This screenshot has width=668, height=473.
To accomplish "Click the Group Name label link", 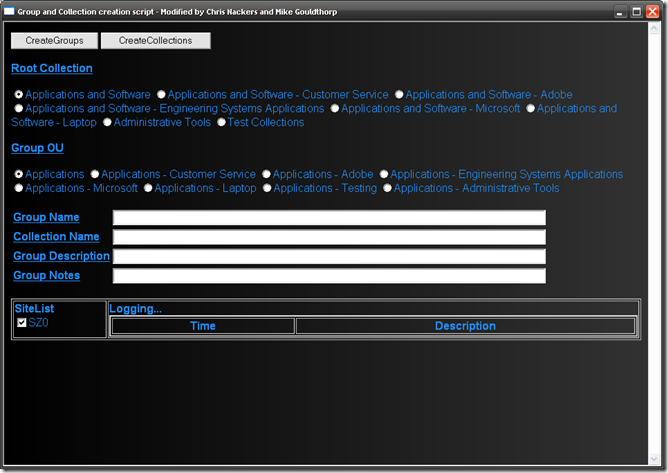I will pyautogui.click(x=46, y=217).
